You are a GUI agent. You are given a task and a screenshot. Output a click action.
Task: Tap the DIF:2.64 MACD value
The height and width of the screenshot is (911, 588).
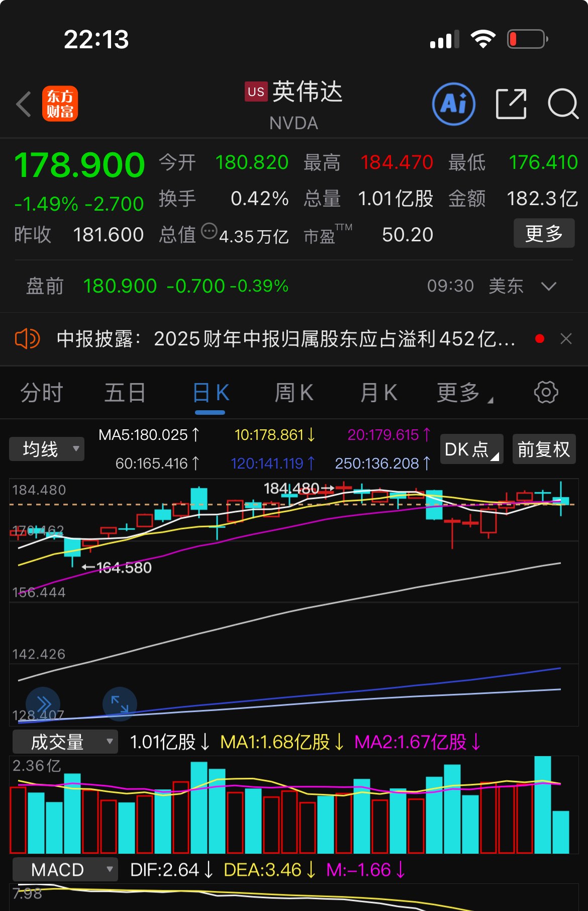click(x=171, y=870)
